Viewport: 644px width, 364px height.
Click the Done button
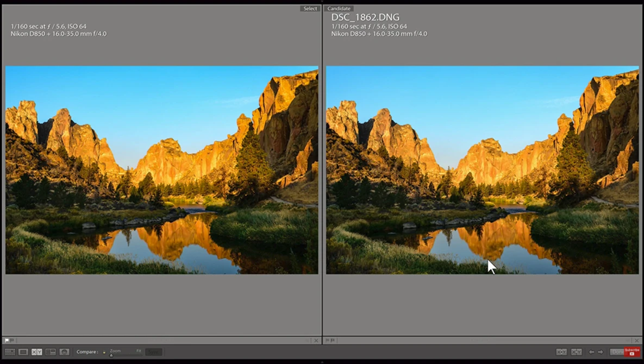tap(617, 352)
